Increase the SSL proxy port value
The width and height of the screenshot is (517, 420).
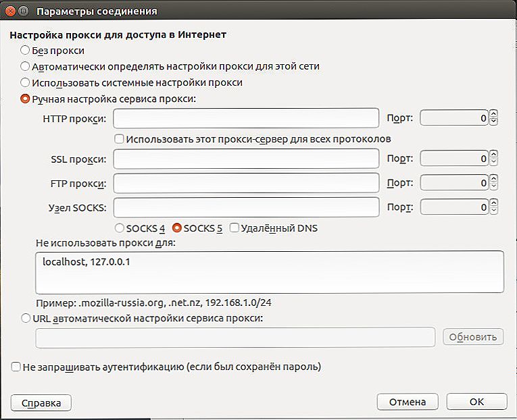[x=493, y=155]
